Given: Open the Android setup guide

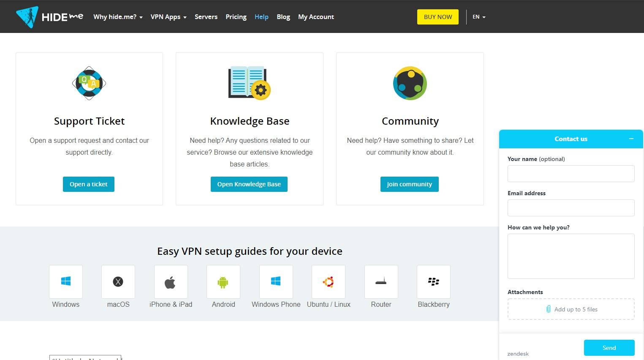Looking at the screenshot, I should 223,281.
